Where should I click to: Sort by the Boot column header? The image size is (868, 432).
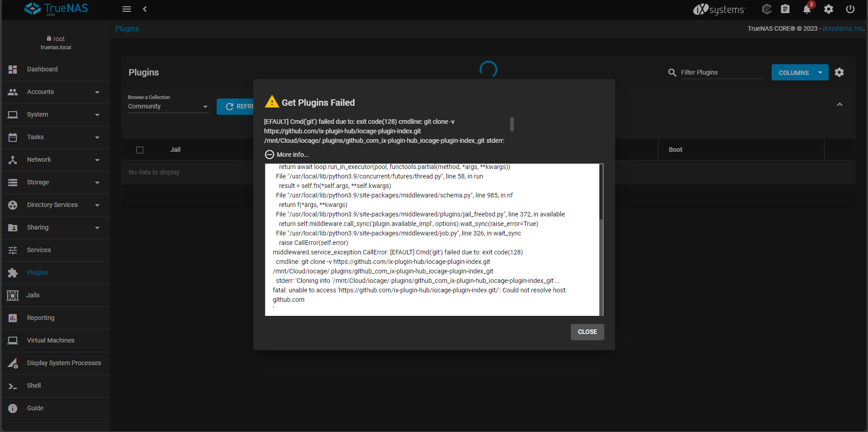pyautogui.click(x=675, y=150)
